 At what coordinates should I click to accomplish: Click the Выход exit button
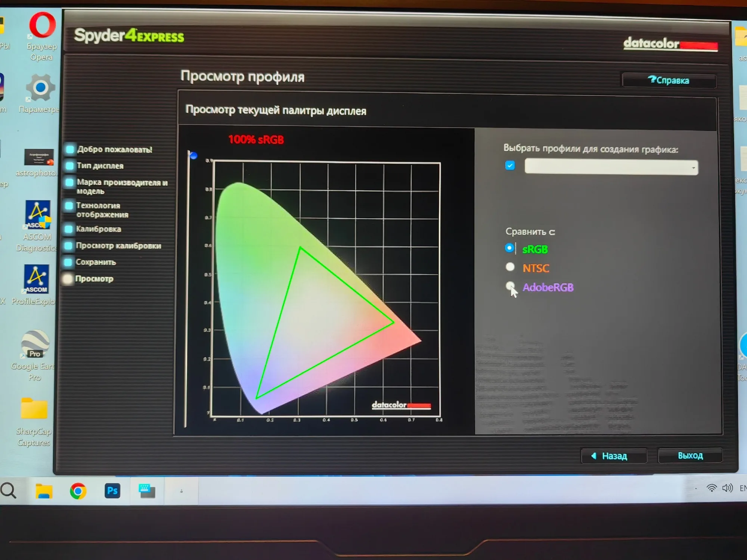point(690,455)
